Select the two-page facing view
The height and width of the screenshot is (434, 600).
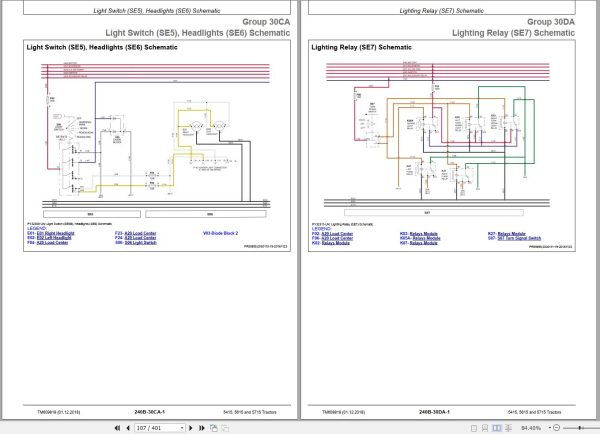tap(497, 428)
